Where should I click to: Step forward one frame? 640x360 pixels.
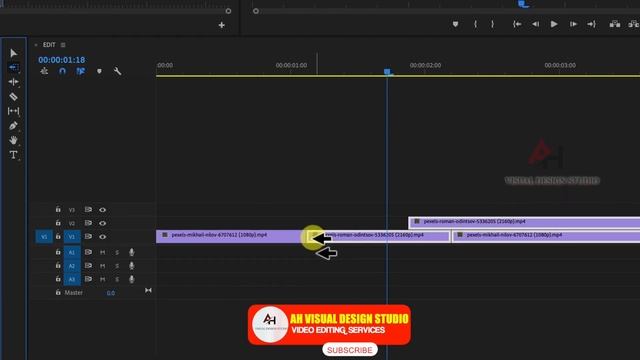coord(573,24)
